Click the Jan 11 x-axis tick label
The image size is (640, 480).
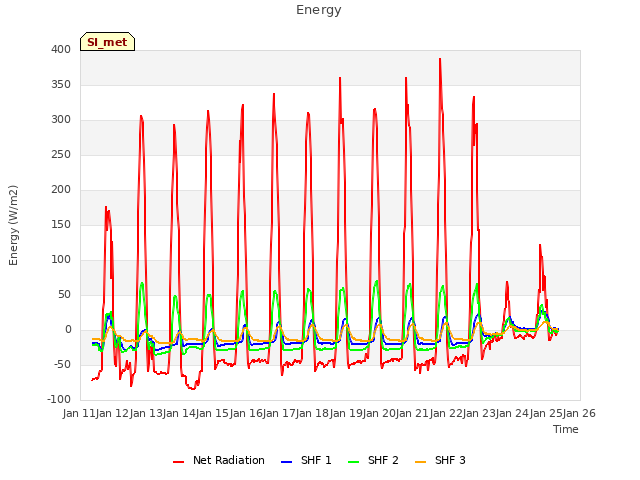79,413
